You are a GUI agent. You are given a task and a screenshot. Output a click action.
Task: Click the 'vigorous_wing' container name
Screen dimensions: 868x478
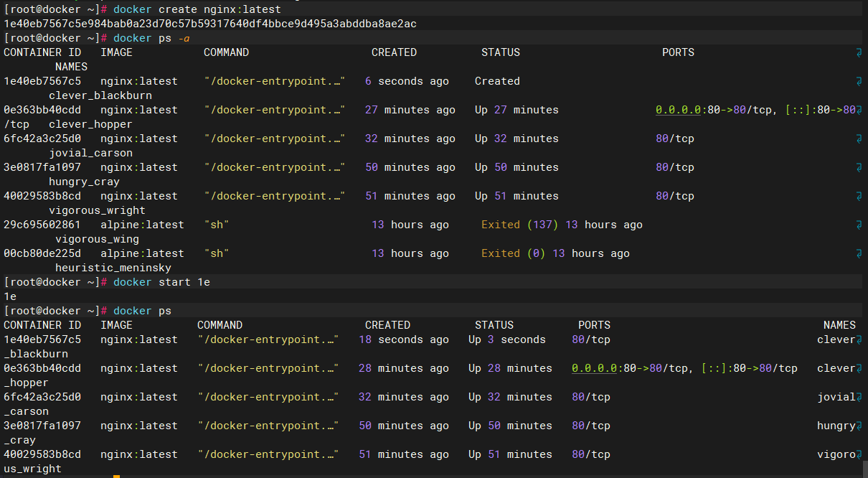(x=97, y=239)
